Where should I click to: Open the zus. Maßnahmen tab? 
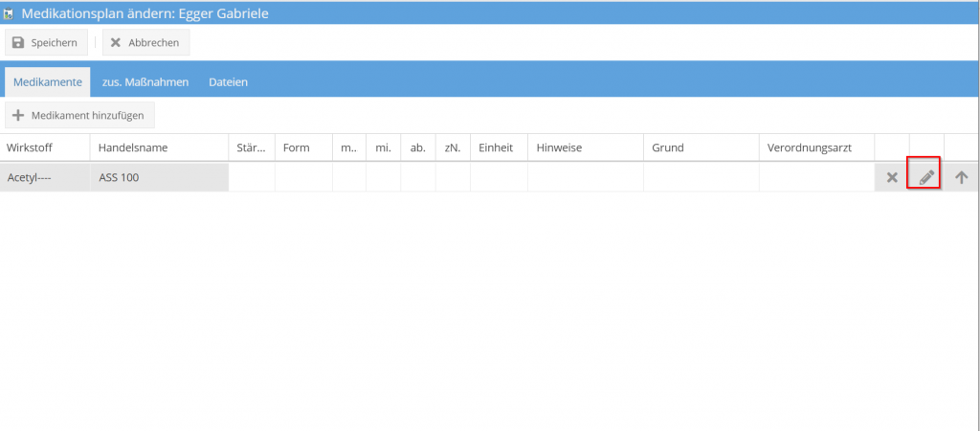point(145,82)
